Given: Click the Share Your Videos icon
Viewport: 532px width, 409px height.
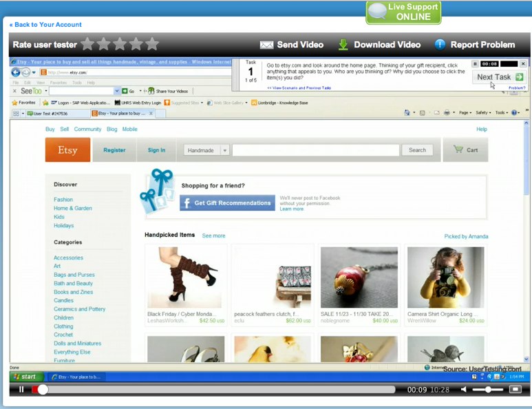Looking at the screenshot, I should pos(151,91).
